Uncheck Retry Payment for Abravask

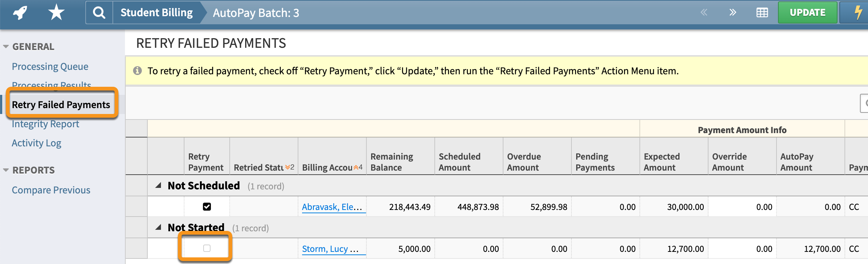207,207
